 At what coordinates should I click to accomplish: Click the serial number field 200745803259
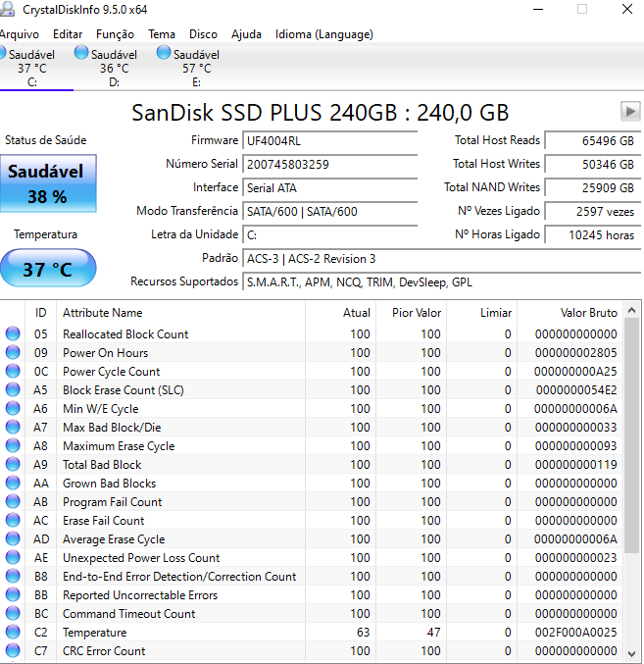pos(330,165)
